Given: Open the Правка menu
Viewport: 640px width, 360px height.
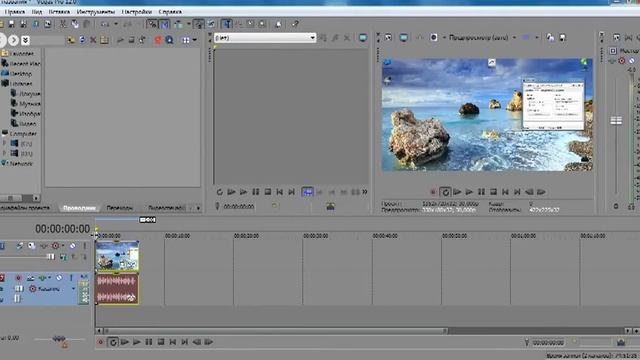Looking at the screenshot, I should pos(15,12).
